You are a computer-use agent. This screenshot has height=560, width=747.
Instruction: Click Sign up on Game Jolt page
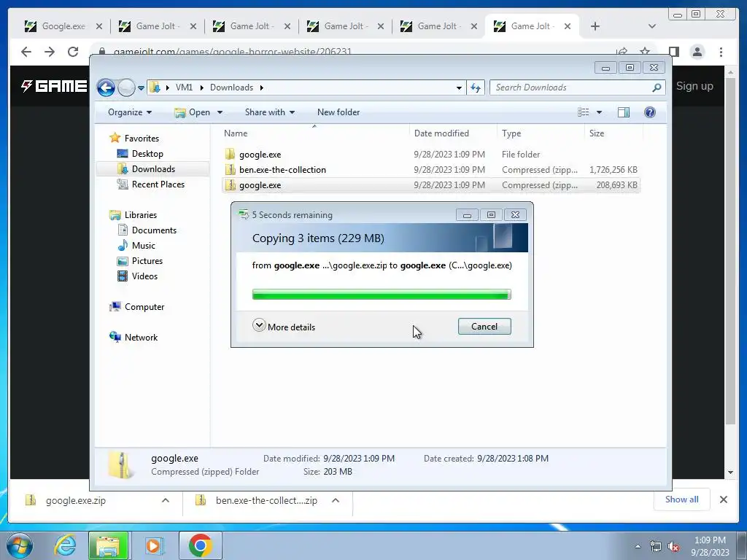pyautogui.click(x=694, y=86)
